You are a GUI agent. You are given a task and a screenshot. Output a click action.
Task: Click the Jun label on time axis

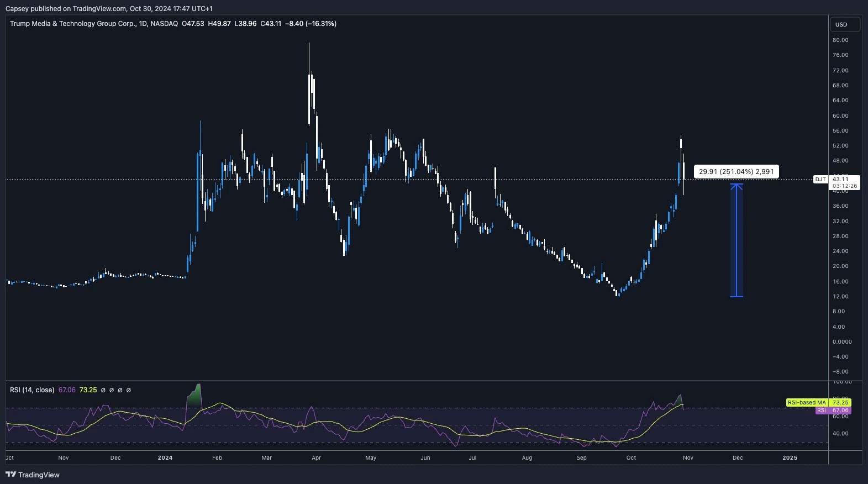[425, 458]
